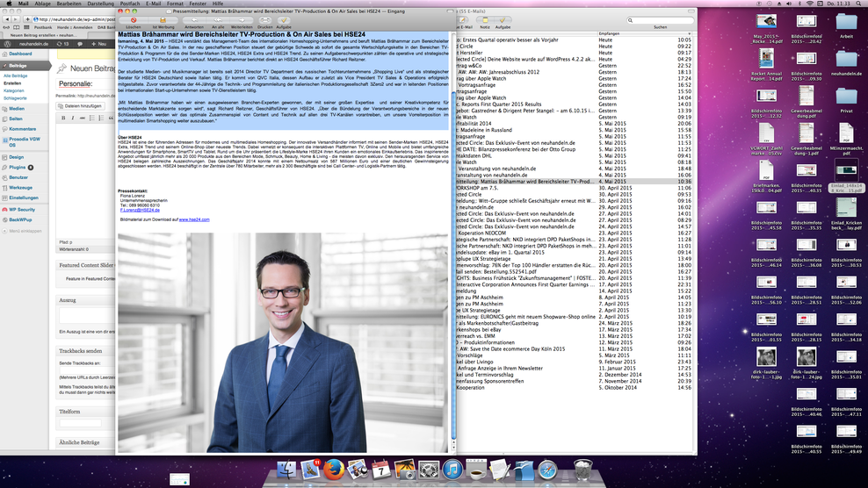Click the portrait photo in the email
The width and height of the screenshot is (868, 488).
click(x=283, y=342)
